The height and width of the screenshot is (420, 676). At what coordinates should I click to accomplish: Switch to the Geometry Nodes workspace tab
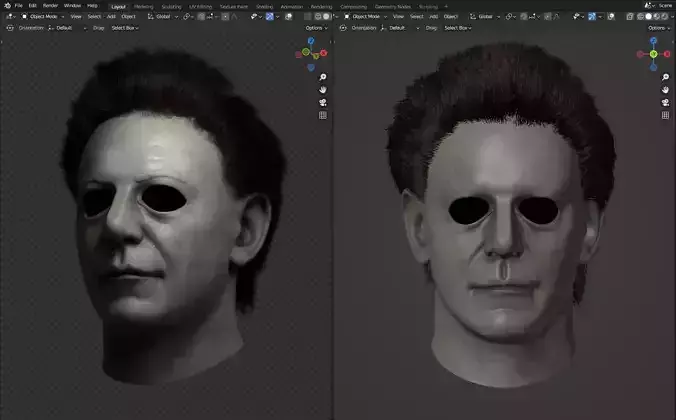393,7
